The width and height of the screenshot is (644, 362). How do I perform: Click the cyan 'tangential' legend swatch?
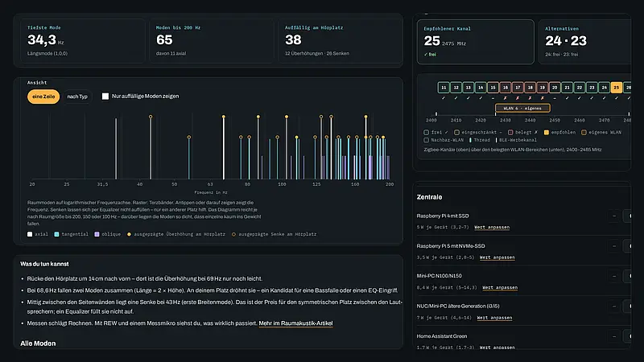56,234
